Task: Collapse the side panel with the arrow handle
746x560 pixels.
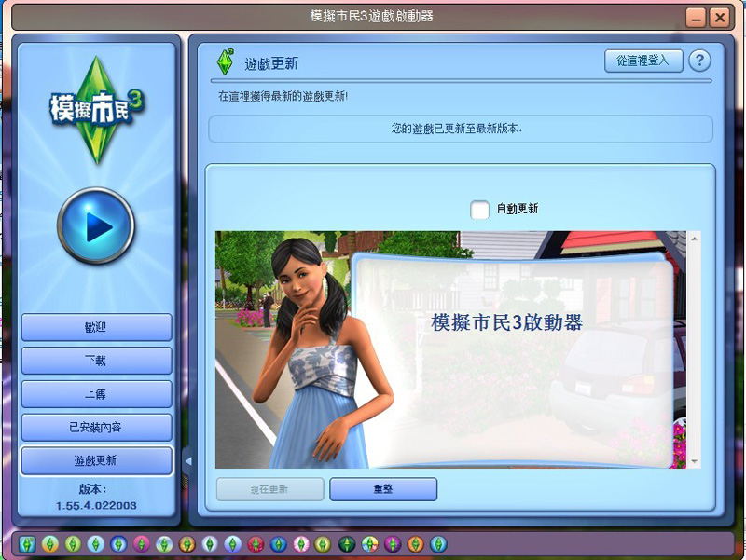Action: pyautogui.click(x=188, y=460)
